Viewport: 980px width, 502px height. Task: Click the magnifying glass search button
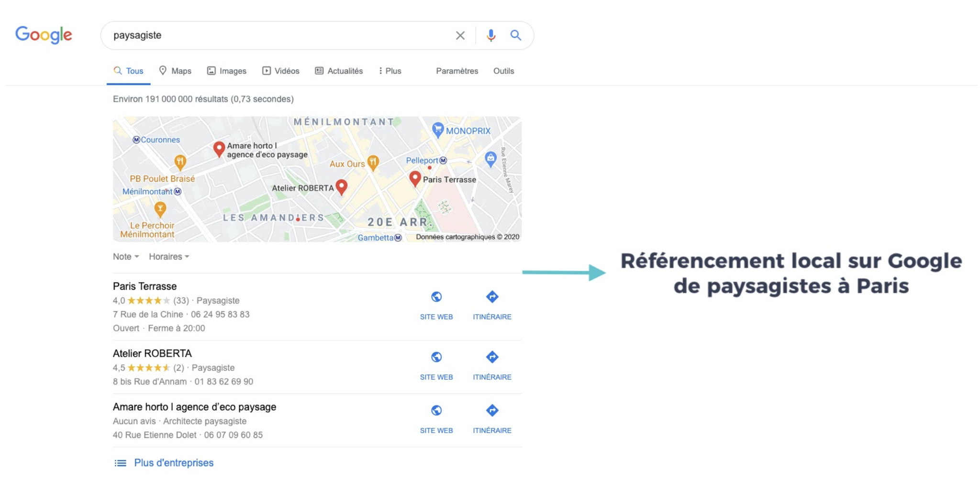pos(515,35)
